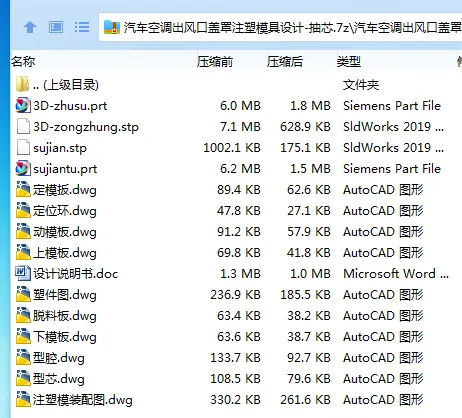
Task: Click the 330.2 KB size of 注塑模装配图.dwg
Action: 235,400
